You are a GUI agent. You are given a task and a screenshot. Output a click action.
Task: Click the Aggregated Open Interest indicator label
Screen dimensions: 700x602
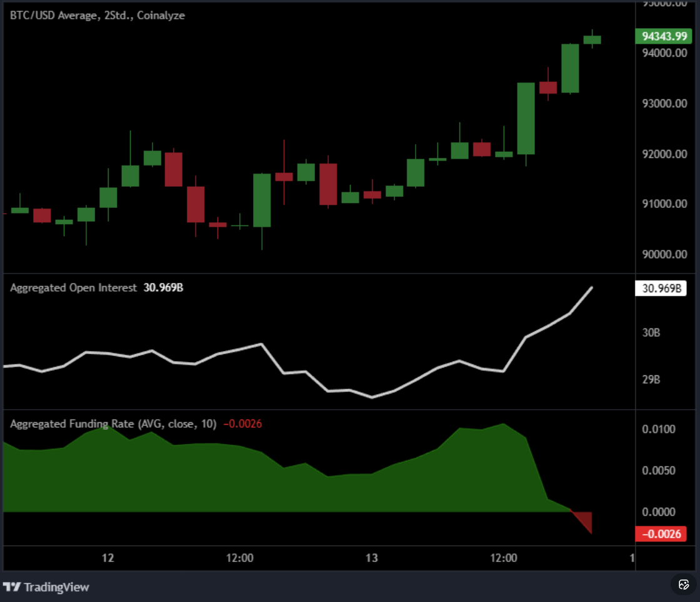(x=72, y=287)
